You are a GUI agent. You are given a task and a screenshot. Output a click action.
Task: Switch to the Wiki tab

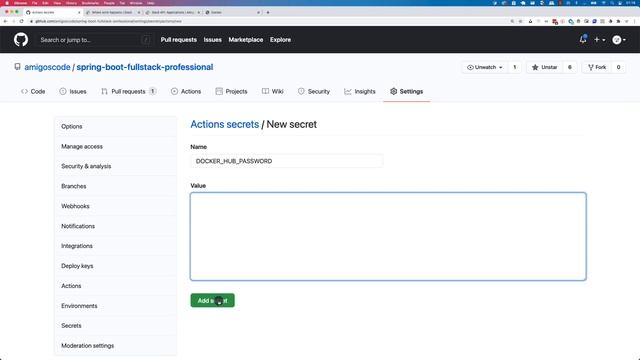(273, 91)
